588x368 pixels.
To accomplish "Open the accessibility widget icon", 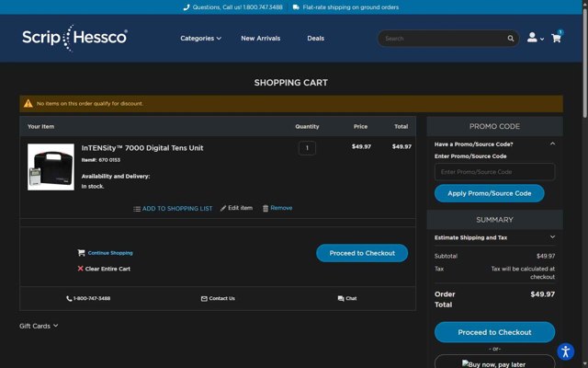I will click(566, 351).
